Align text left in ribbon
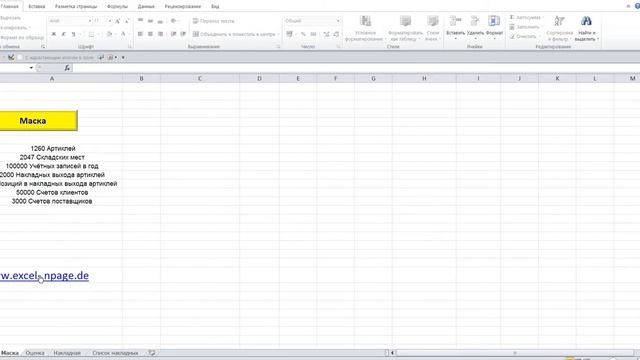This screenshot has height=360, width=640. [140, 34]
